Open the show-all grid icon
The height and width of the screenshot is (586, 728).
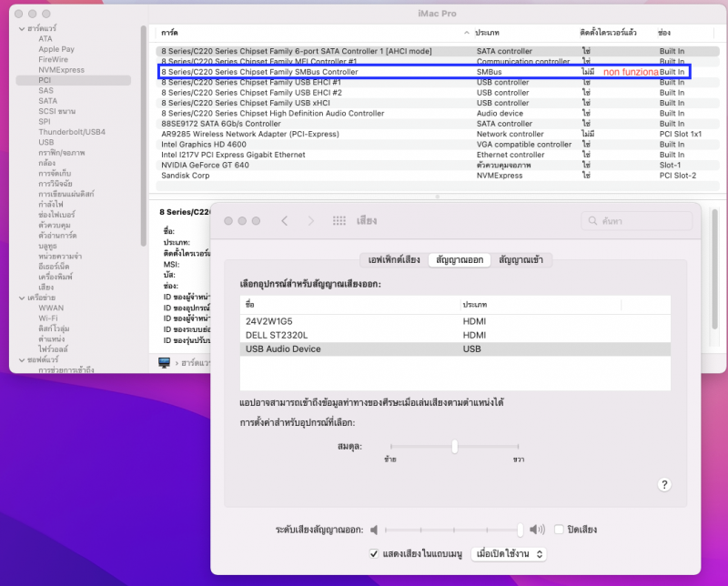pyautogui.click(x=339, y=221)
